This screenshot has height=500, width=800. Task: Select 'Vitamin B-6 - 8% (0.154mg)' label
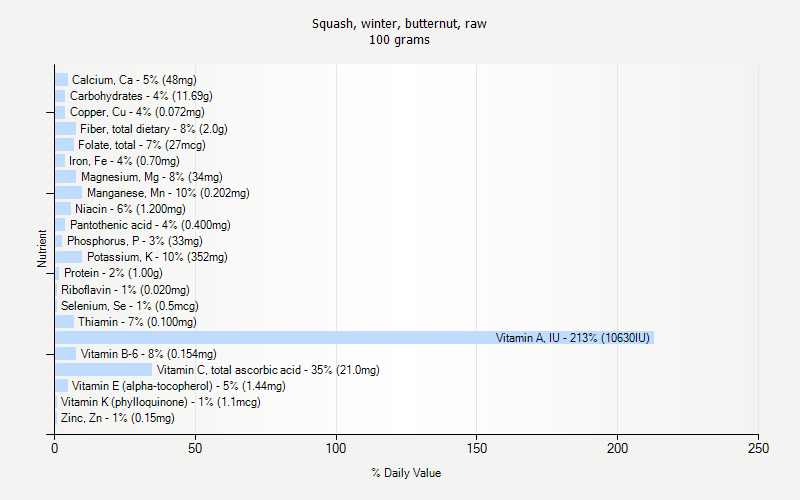point(148,354)
